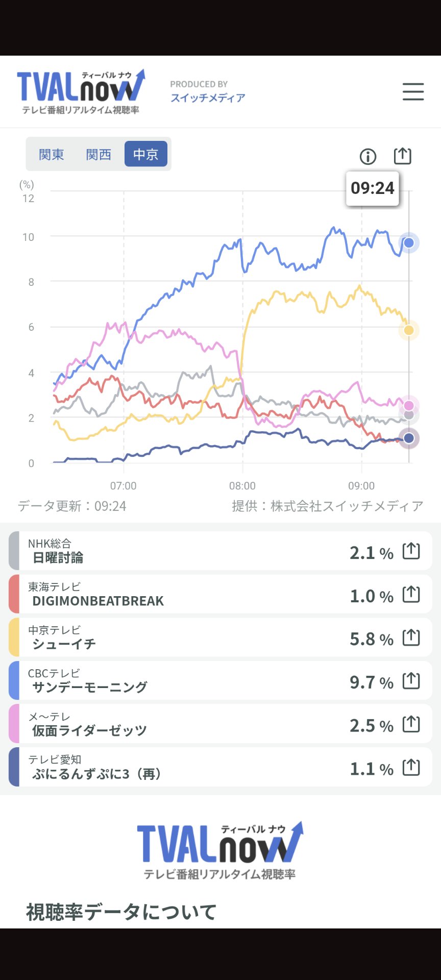Image resolution: width=441 pixels, height=980 pixels.
Task: Share テレビ愛知 ぷにるんず rating
Action: (411, 767)
